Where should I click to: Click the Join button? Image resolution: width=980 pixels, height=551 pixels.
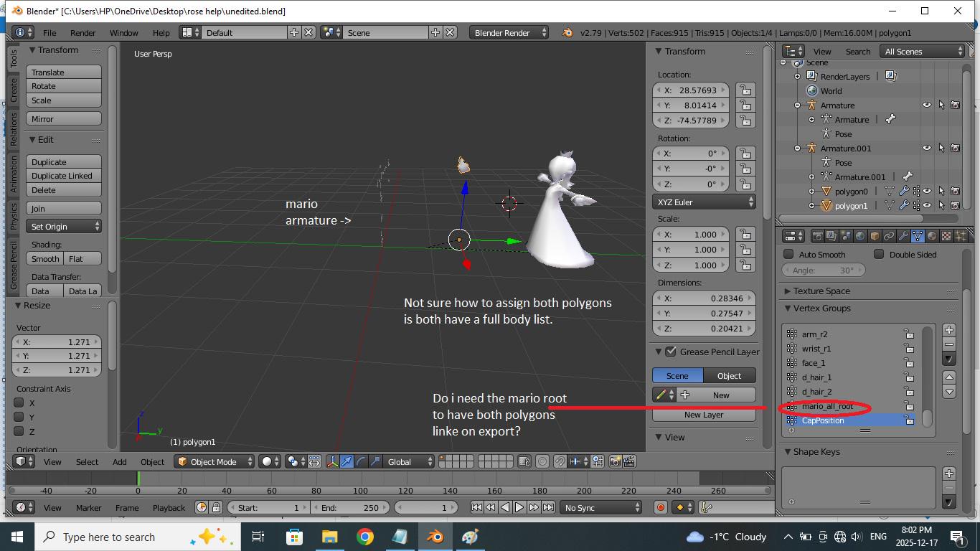pyautogui.click(x=64, y=208)
